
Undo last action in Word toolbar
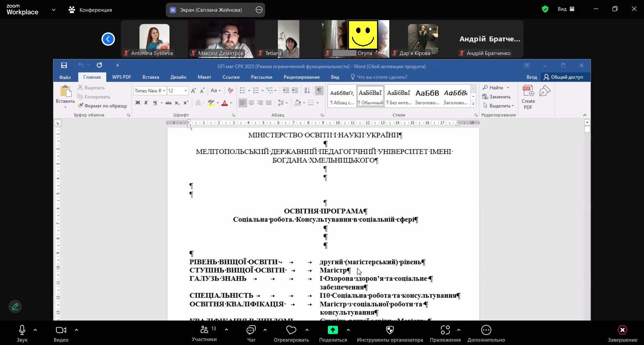(81, 65)
